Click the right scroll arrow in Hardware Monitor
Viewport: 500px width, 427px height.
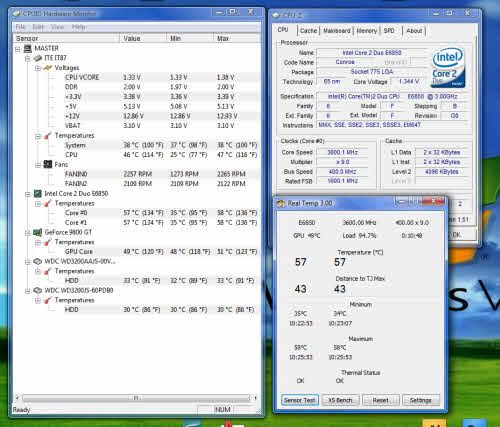click(x=255, y=398)
